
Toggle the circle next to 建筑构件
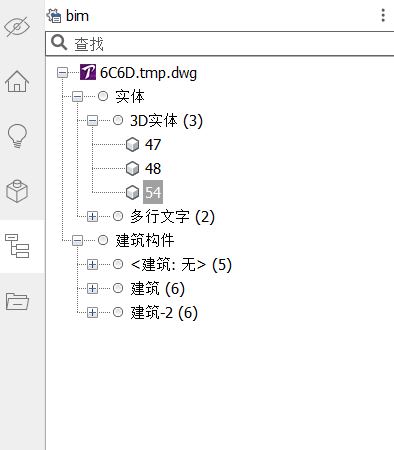[103, 240]
